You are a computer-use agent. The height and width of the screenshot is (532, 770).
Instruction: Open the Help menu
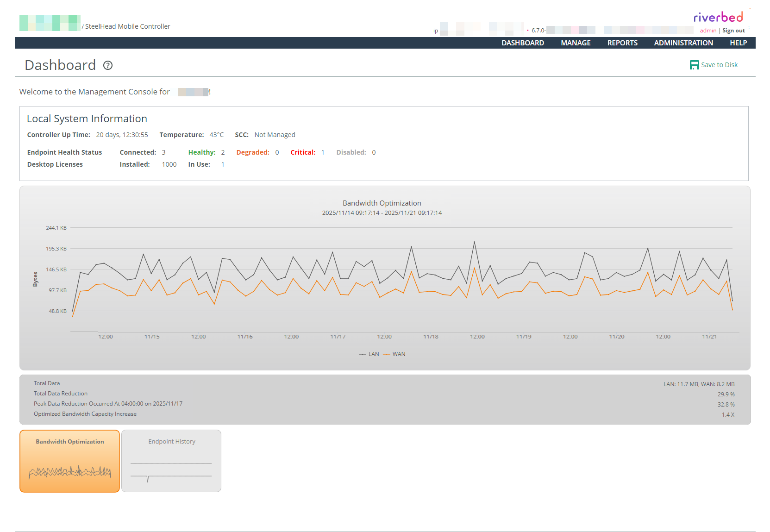738,43
